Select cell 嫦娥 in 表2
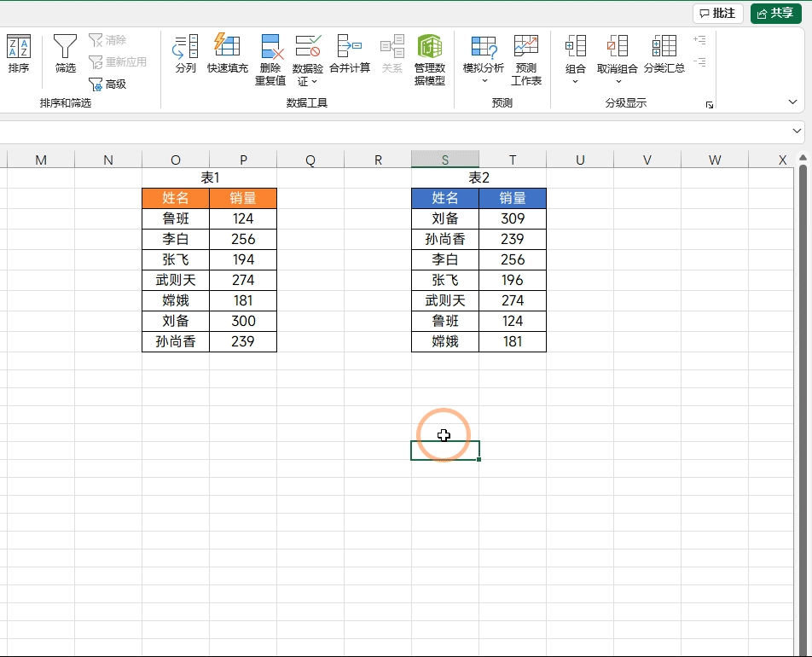The width and height of the screenshot is (812, 657). (x=445, y=341)
